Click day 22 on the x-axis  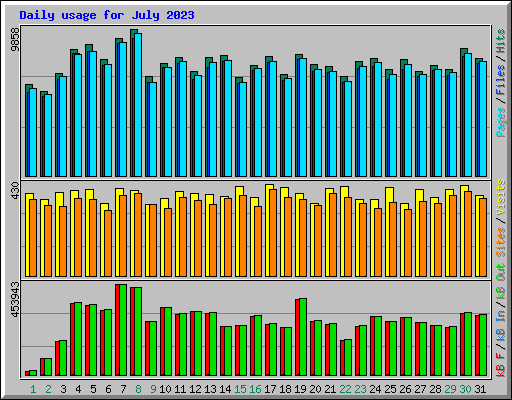345,389
